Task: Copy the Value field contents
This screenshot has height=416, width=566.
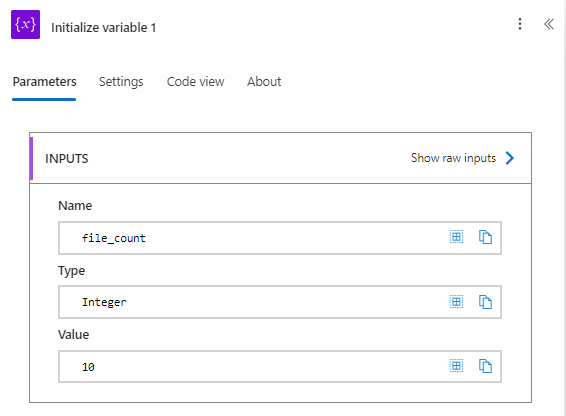Action: pyautogui.click(x=485, y=366)
